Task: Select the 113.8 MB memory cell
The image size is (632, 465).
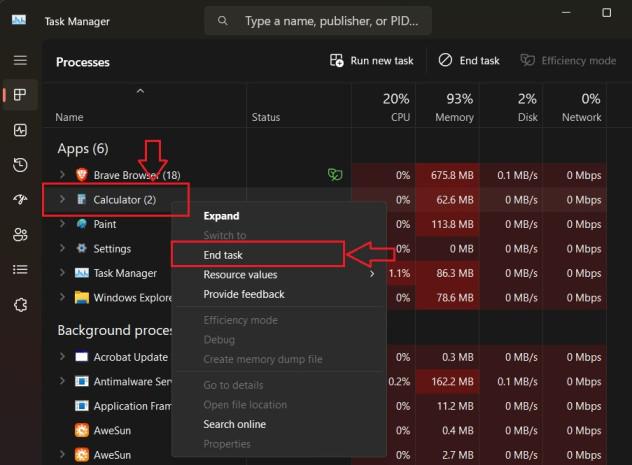Action: (x=447, y=224)
